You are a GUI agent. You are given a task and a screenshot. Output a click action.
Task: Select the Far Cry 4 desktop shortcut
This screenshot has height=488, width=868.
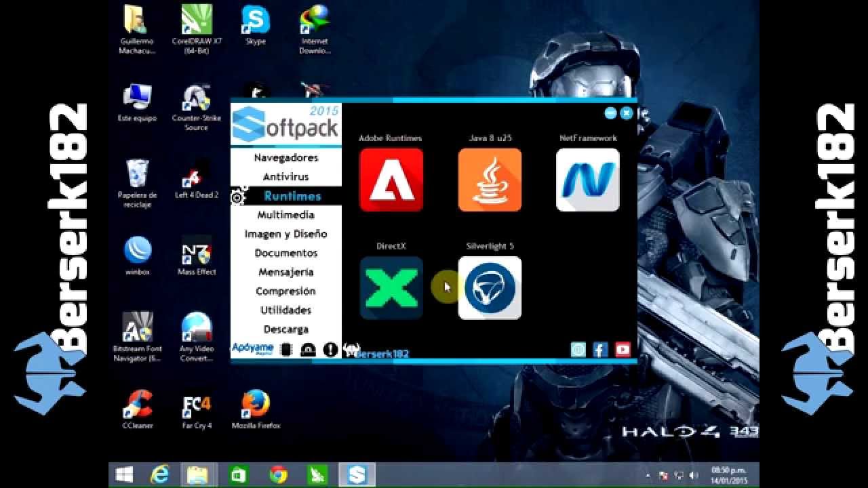(197, 410)
